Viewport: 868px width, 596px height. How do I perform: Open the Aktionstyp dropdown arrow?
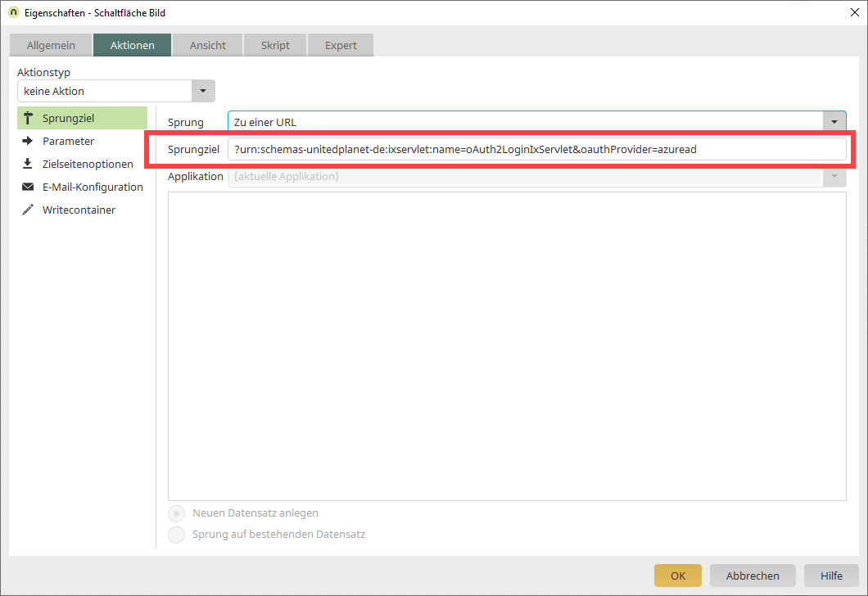coord(203,91)
